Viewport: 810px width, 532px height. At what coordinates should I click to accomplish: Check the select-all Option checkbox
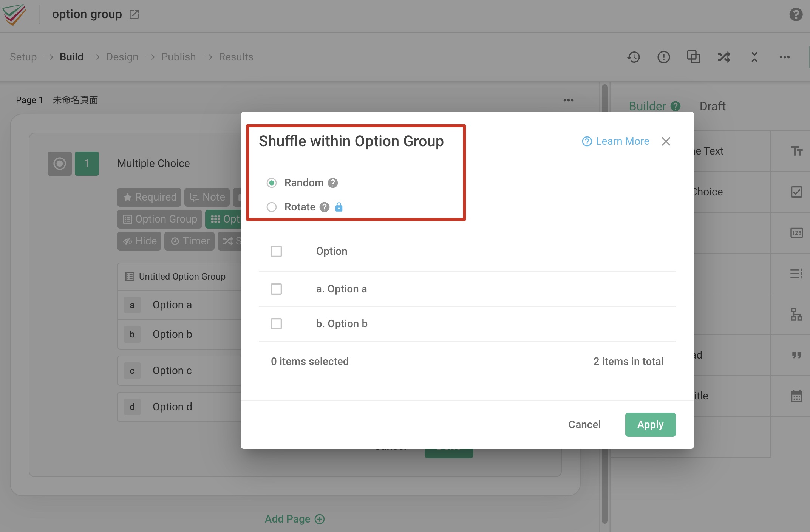276,251
